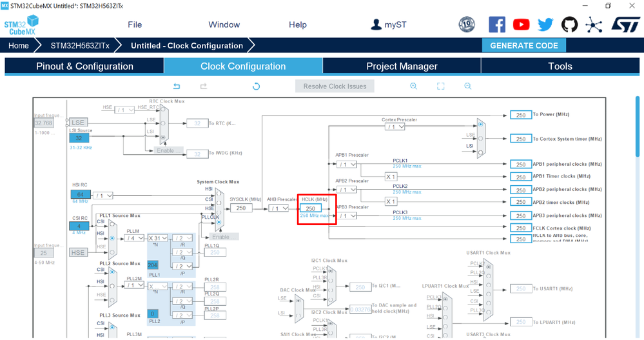Open the File menu
This screenshot has height=340, width=644.
pos(135,25)
